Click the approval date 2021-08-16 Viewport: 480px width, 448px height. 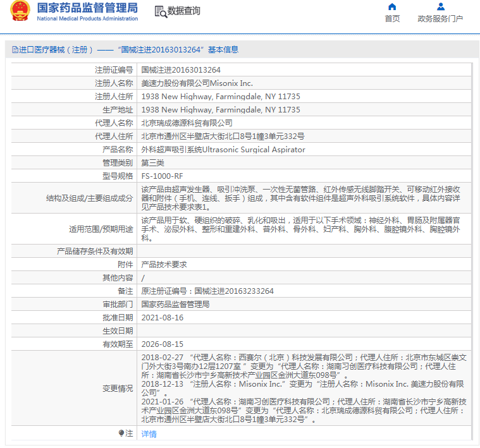click(x=163, y=318)
